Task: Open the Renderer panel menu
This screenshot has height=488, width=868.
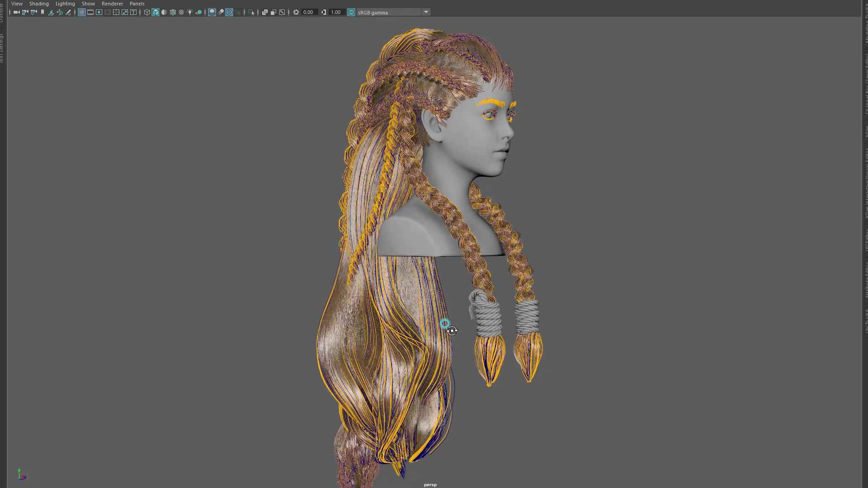Action: click(112, 4)
